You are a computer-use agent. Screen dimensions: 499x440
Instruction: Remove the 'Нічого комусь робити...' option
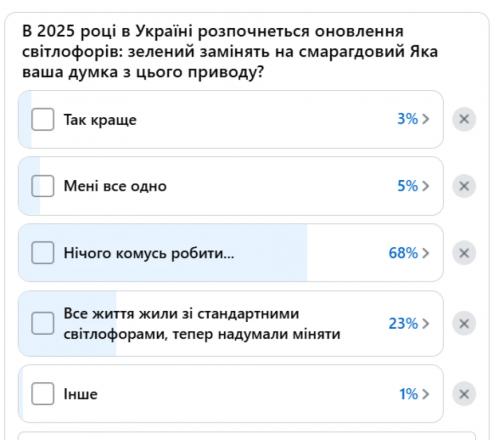tap(464, 253)
